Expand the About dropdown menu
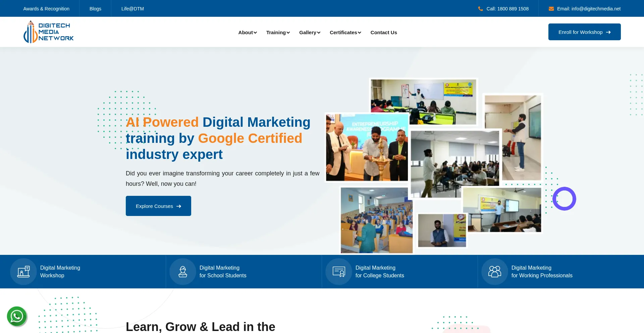The height and width of the screenshot is (333, 644). click(248, 33)
